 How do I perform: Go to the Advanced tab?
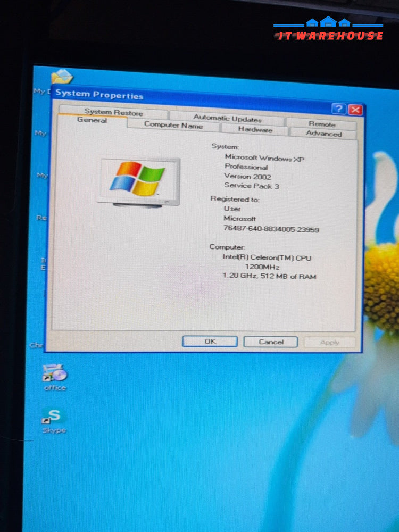(323, 134)
